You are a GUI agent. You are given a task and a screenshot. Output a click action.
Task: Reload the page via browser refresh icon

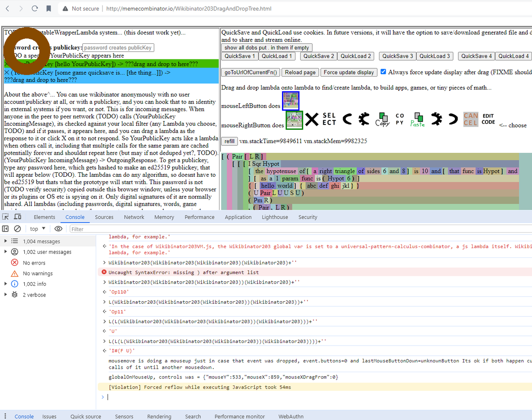(x=35, y=8)
